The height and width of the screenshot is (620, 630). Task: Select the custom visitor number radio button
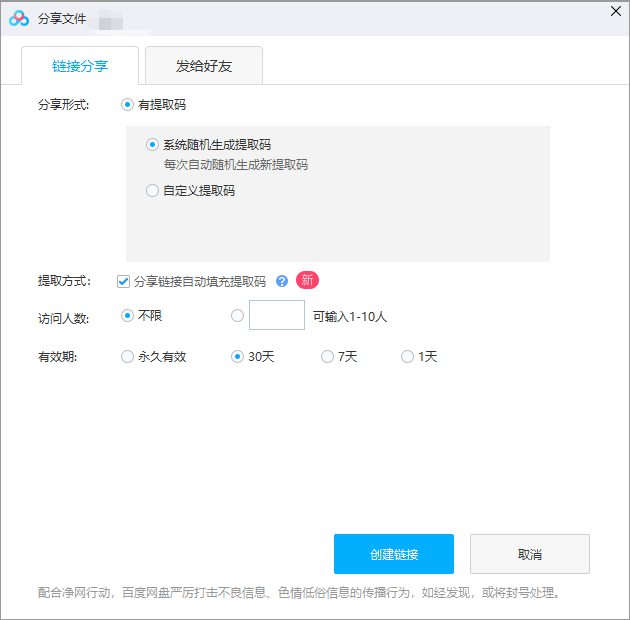237,316
